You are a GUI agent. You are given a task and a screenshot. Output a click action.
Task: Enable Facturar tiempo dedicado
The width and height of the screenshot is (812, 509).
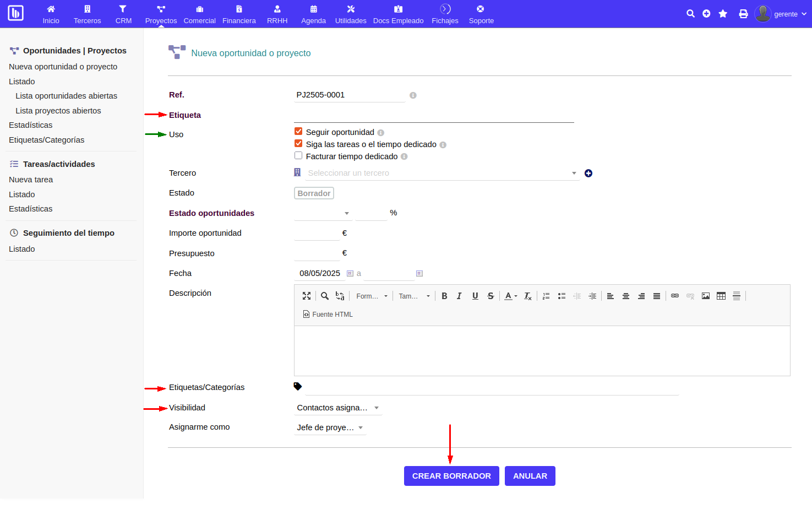pyautogui.click(x=298, y=155)
